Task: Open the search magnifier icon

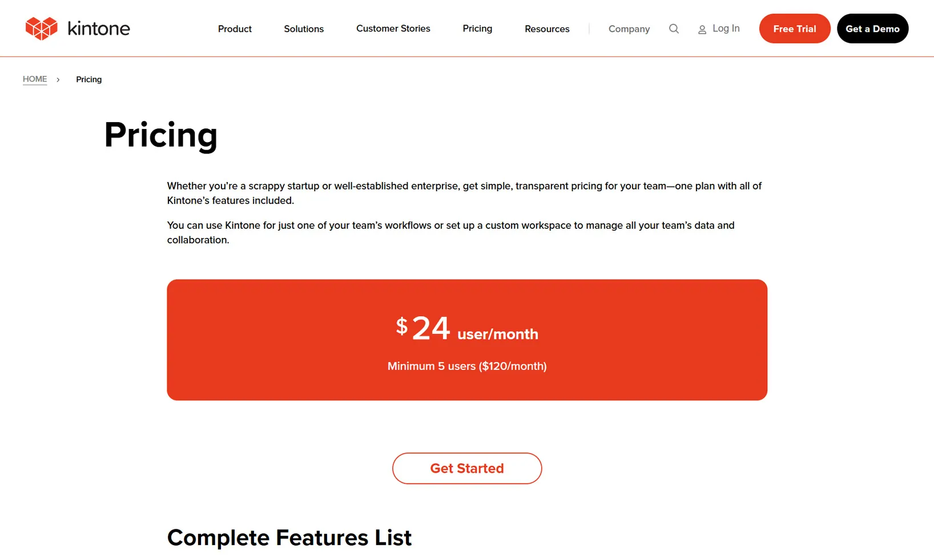Action: [674, 29]
